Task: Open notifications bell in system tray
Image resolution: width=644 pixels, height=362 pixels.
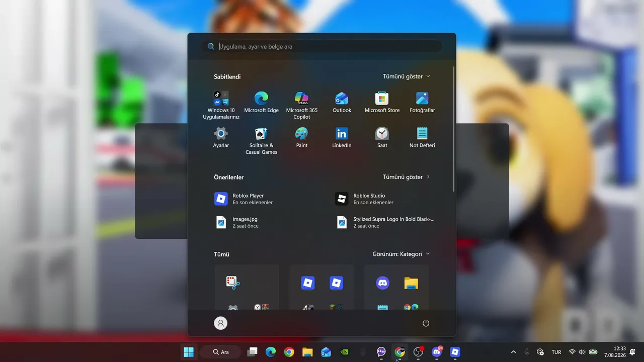Action: 632,352
